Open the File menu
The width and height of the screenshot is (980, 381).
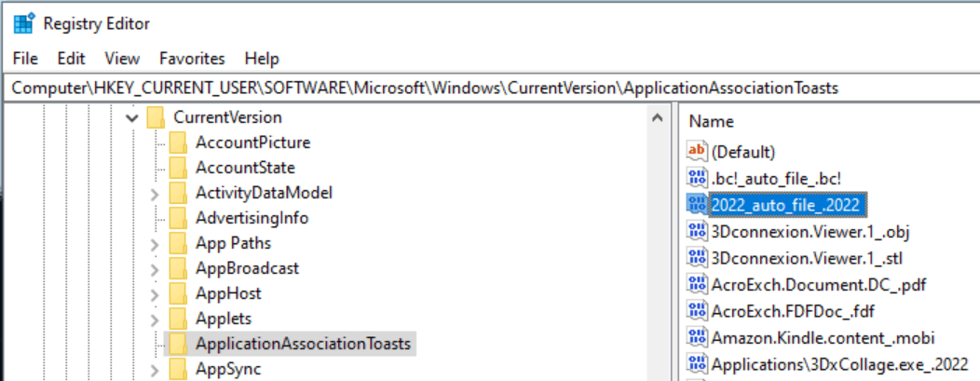tap(26, 59)
